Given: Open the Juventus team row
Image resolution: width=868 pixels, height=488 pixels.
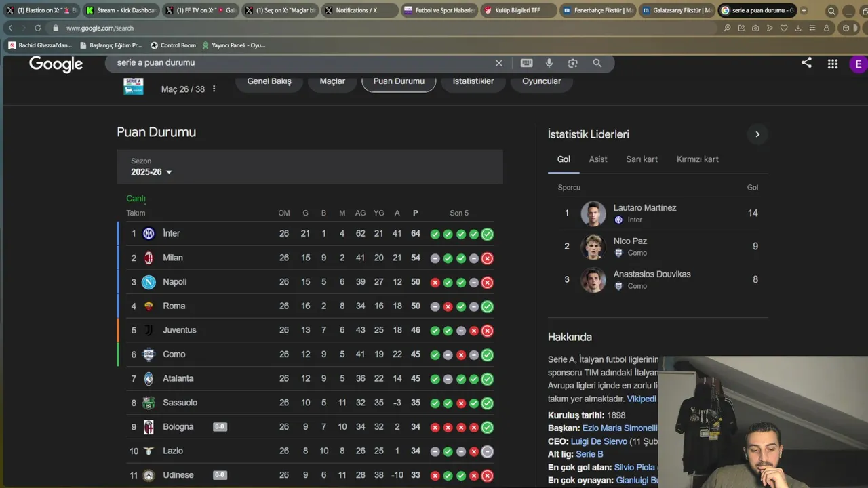Looking at the screenshot, I should [310, 330].
